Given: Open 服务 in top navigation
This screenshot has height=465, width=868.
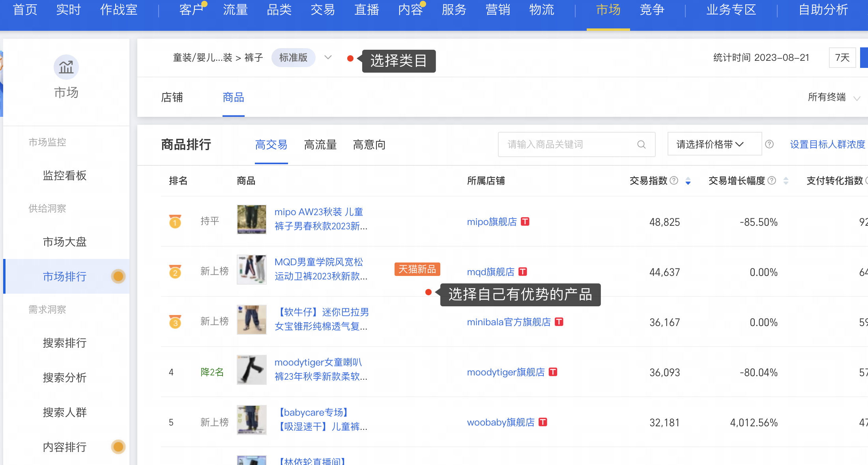Looking at the screenshot, I should pos(454,9).
